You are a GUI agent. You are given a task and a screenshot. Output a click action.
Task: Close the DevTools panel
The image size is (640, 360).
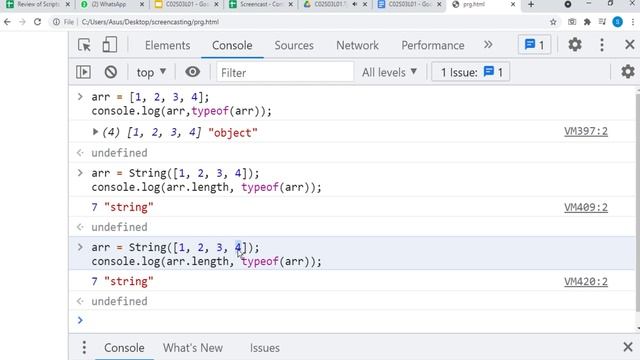point(629,44)
